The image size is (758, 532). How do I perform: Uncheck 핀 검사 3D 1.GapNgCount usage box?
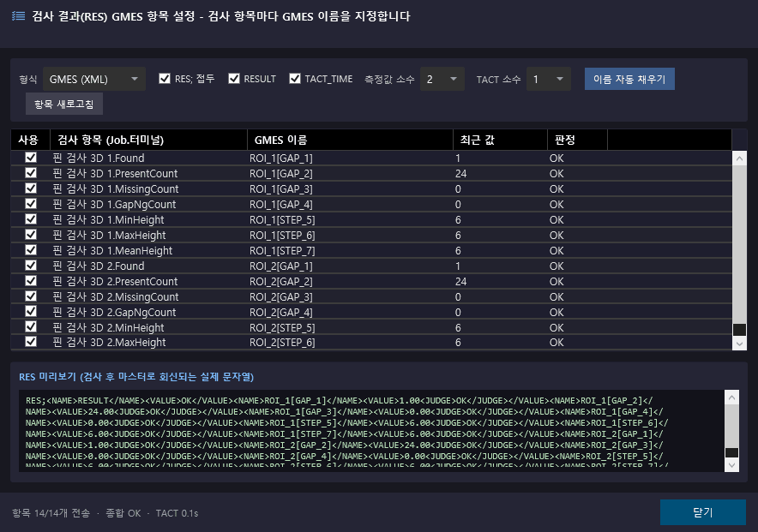point(31,204)
